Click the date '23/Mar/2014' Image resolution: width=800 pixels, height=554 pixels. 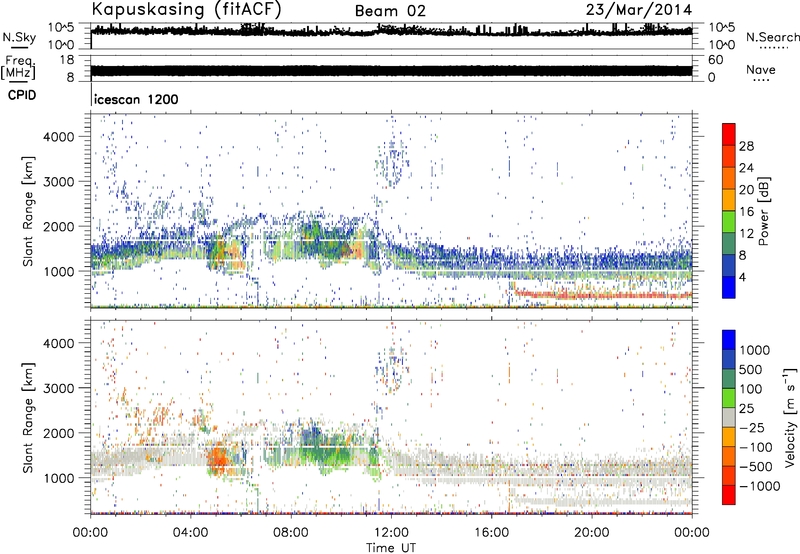pyautogui.click(x=639, y=10)
